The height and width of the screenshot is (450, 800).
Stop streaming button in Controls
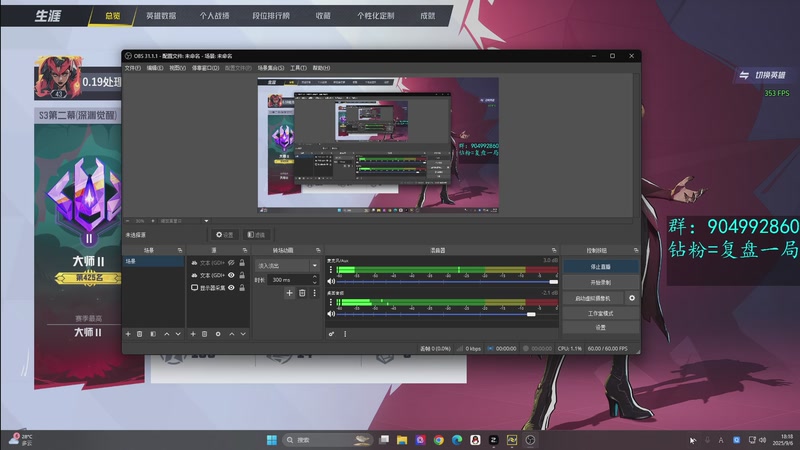click(601, 266)
